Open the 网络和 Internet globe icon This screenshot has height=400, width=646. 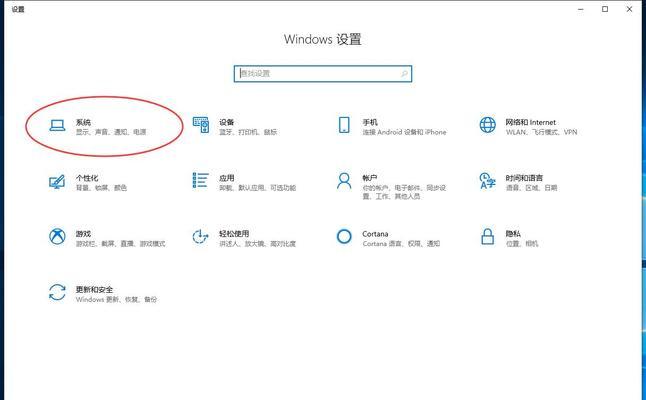coord(487,125)
